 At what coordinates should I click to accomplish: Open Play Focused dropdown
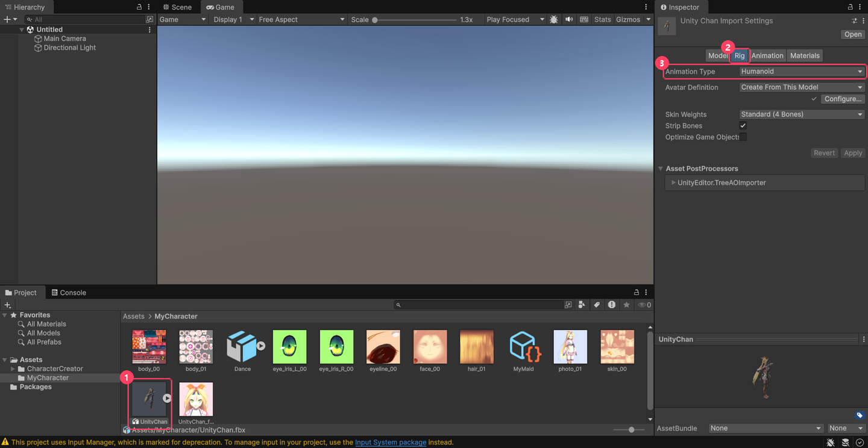point(515,19)
